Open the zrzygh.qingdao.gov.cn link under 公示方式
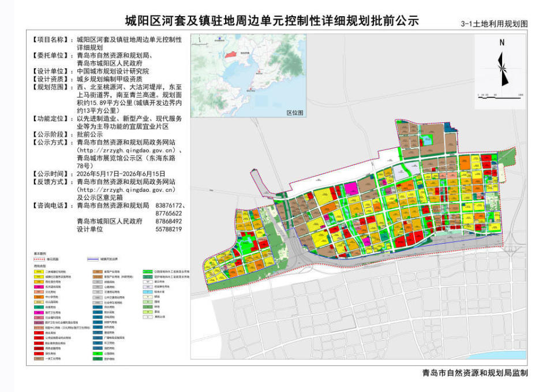The width and height of the screenshot is (554, 392). tap(127, 150)
